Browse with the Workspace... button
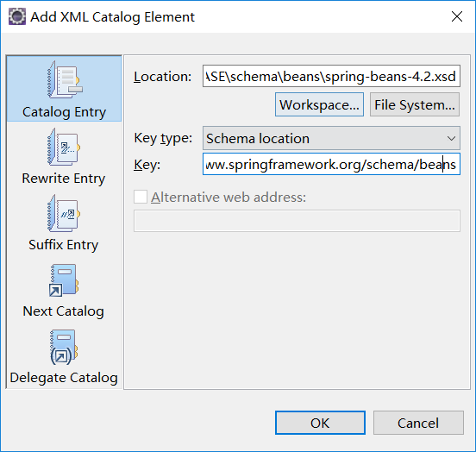 point(319,104)
